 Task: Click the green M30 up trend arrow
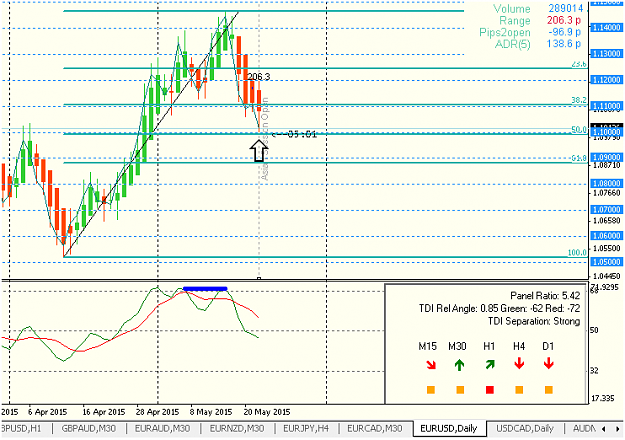(x=459, y=364)
